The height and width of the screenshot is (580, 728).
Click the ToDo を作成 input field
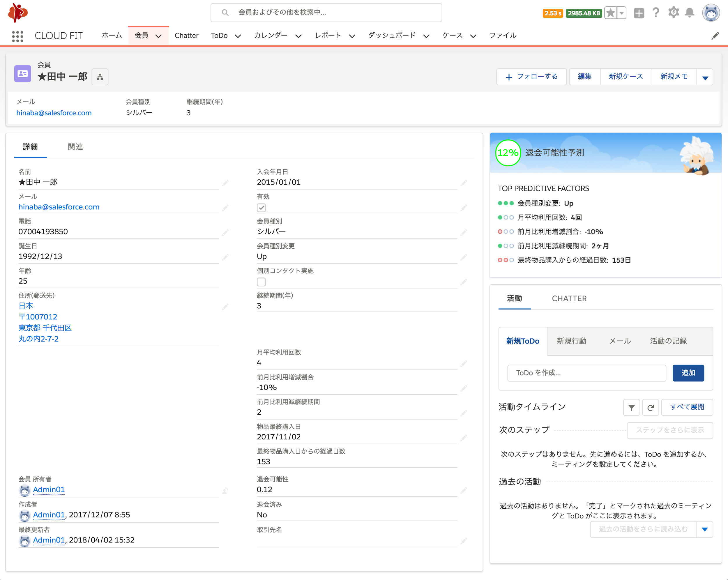point(586,373)
